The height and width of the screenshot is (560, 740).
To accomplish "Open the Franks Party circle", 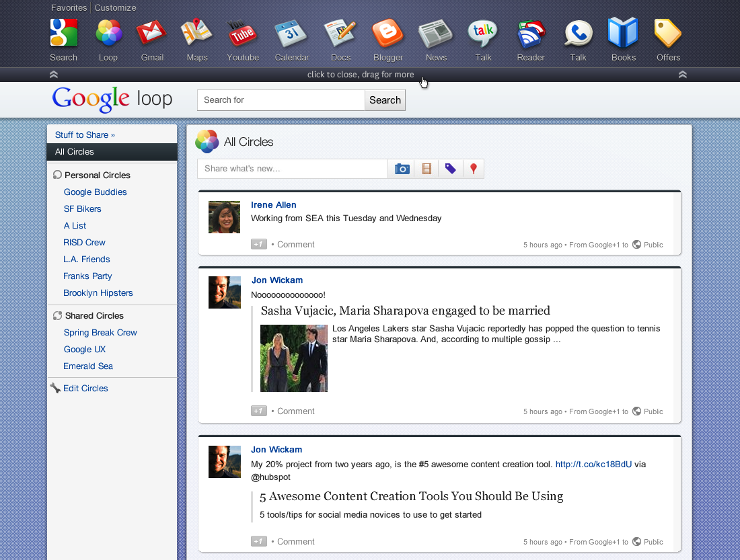I will pyautogui.click(x=87, y=276).
